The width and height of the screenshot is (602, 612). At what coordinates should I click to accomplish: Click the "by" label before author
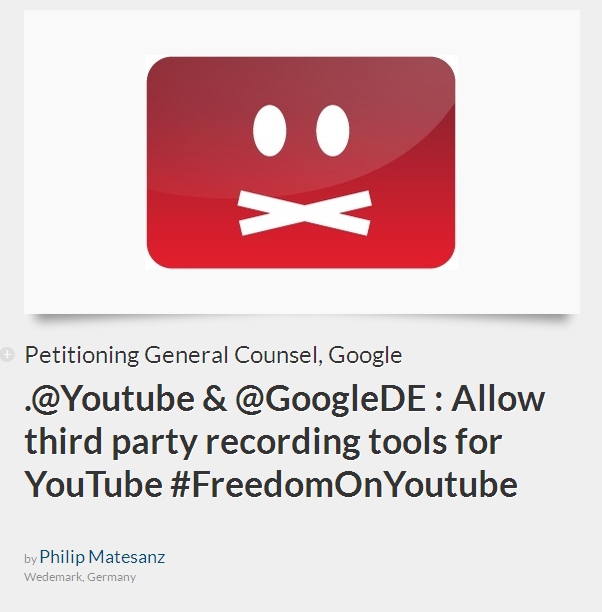click(x=30, y=559)
